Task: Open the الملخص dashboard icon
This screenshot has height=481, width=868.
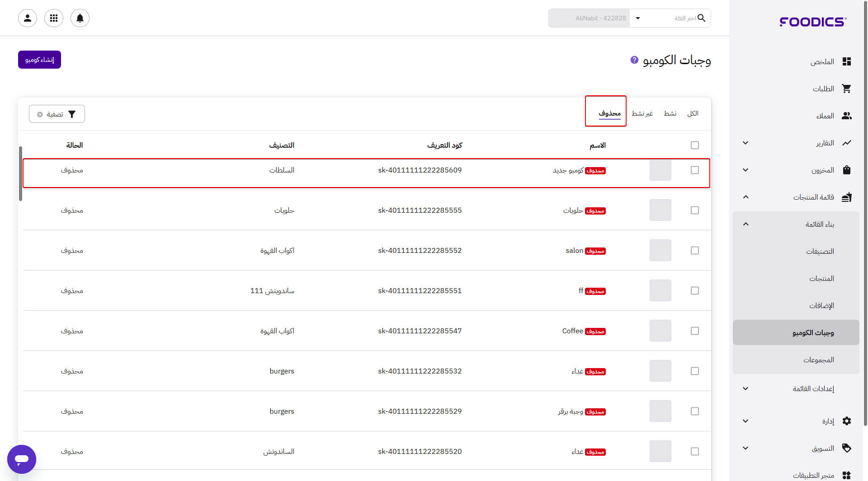Action: [846, 62]
